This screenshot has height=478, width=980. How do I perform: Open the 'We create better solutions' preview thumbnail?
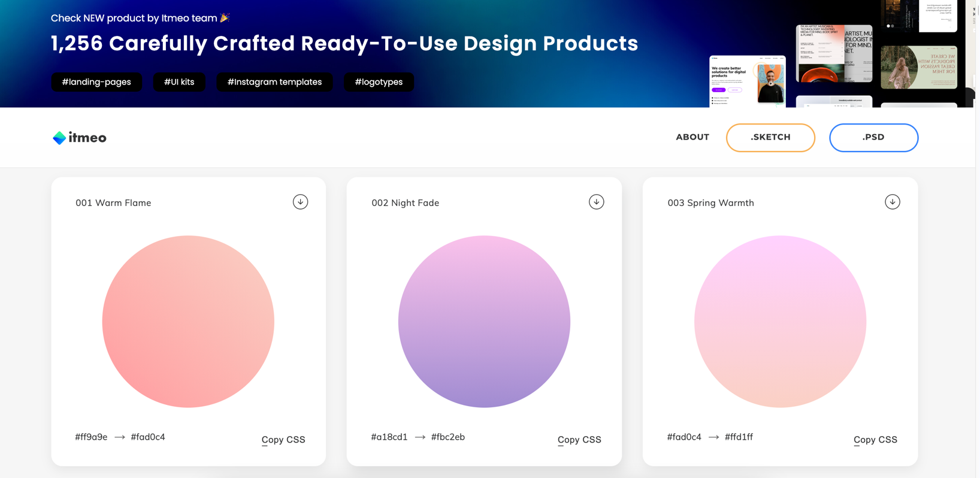point(747,81)
